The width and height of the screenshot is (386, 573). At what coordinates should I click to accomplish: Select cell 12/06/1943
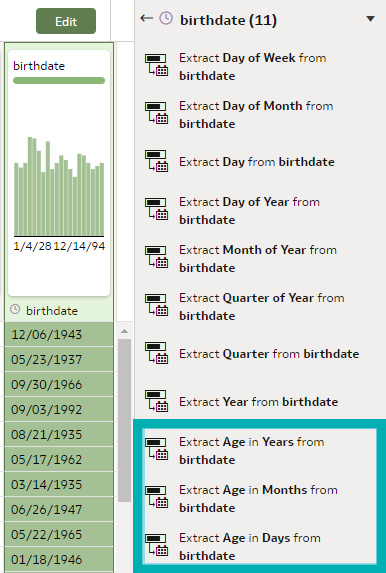(x=59, y=334)
